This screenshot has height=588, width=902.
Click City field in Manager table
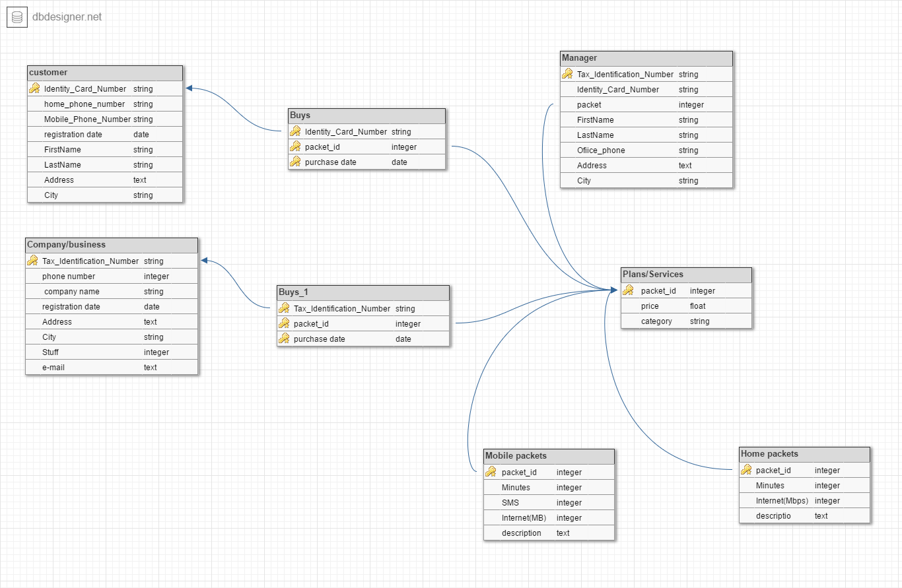coord(646,181)
